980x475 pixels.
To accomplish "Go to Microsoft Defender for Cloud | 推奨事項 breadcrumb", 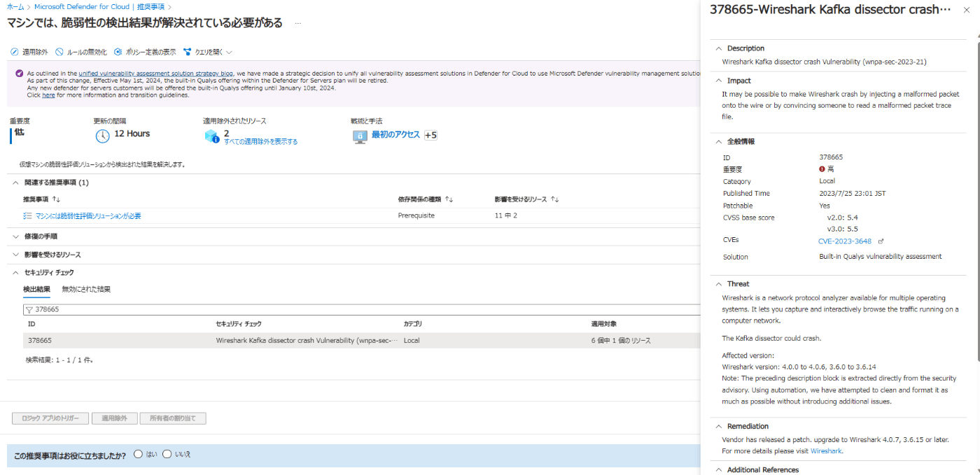I will point(99,6).
